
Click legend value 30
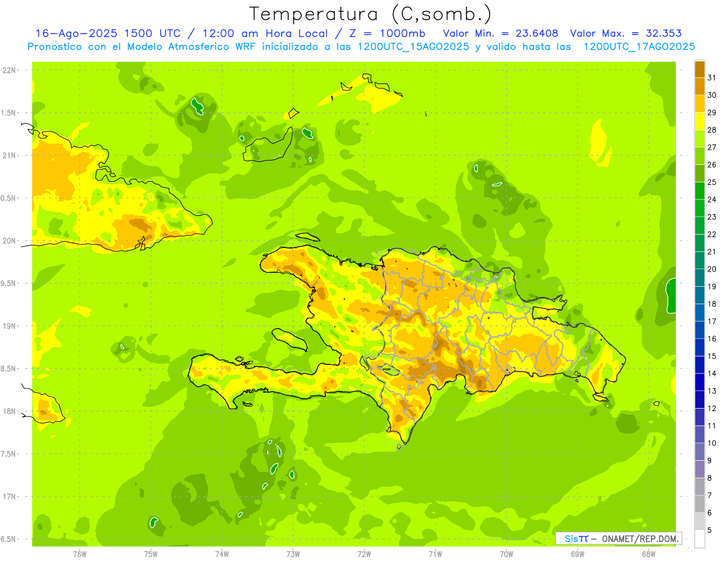712,95
